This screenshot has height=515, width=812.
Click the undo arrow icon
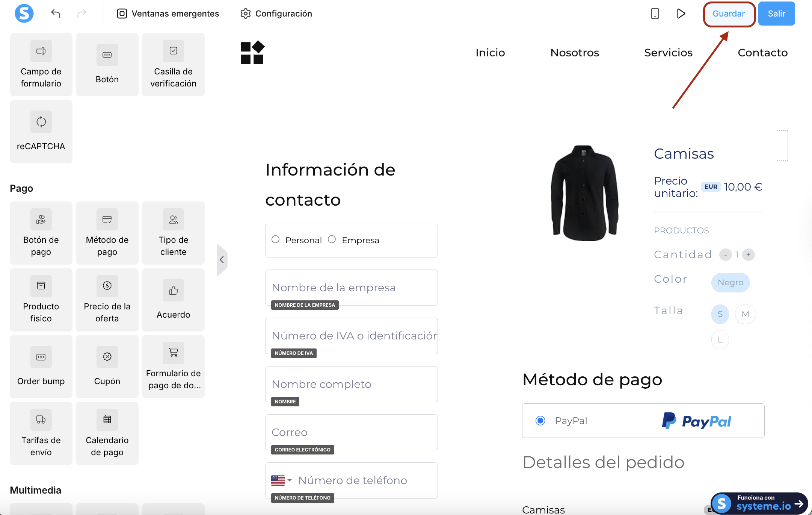pyautogui.click(x=56, y=14)
